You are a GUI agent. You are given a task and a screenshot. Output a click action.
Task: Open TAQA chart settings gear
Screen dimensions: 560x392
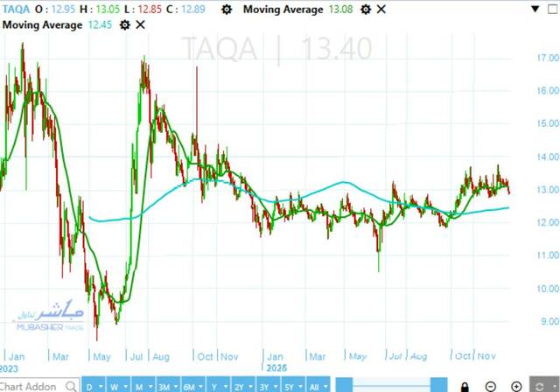coord(227,10)
